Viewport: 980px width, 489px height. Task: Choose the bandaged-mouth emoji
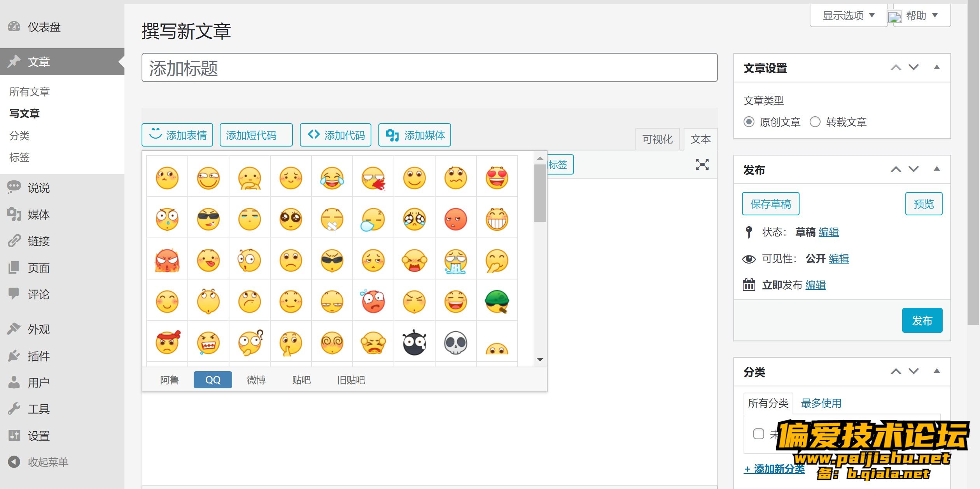(x=332, y=219)
